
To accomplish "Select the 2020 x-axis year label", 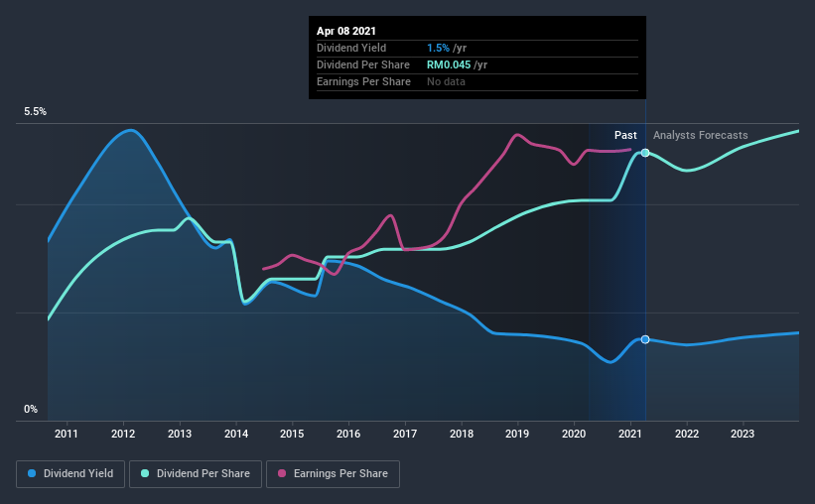I will click(x=574, y=434).
